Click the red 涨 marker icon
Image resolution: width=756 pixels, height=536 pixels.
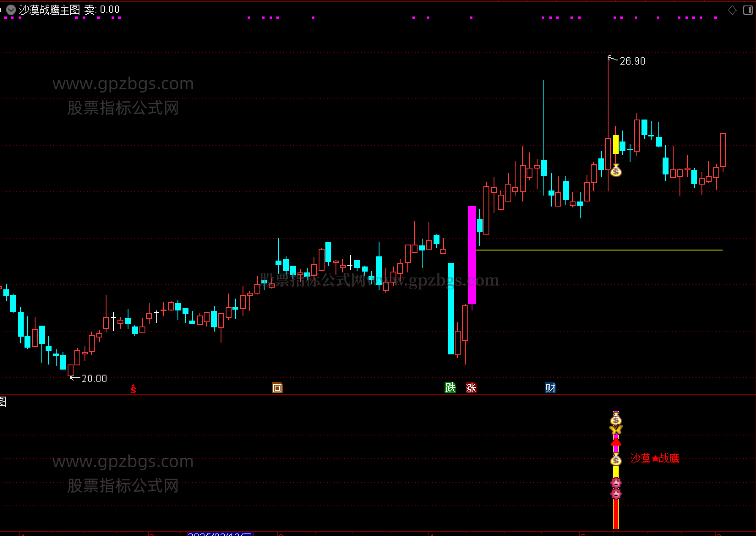click(x=471, y=388)
